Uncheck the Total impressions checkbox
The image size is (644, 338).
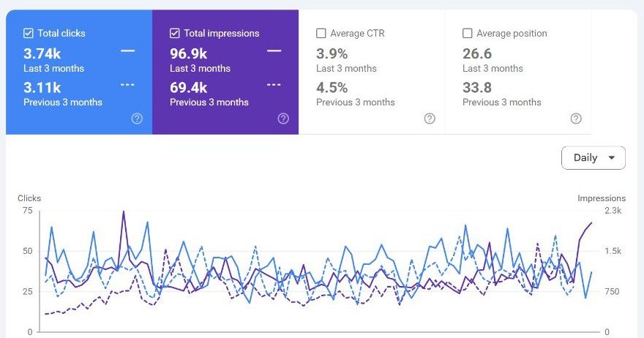(175, 33)
